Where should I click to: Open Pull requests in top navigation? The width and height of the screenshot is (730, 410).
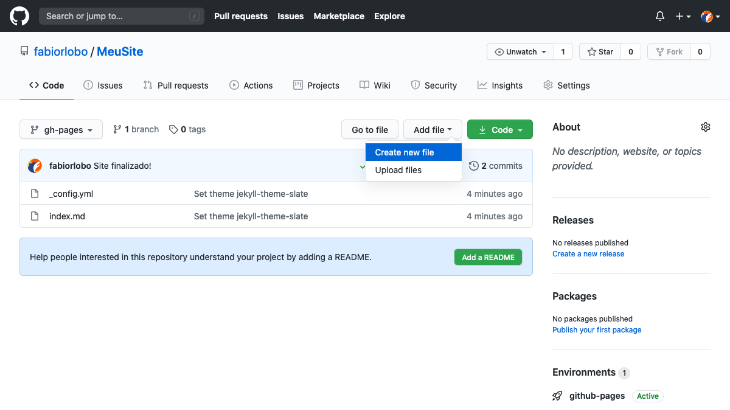click(x=241, y=16)
